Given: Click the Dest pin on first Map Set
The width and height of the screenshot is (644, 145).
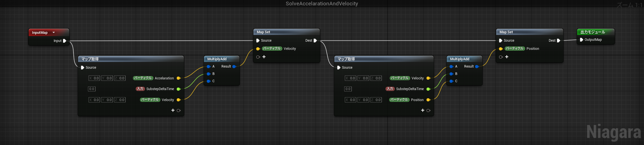Looking at the screenshot, I should coord(315,41).
